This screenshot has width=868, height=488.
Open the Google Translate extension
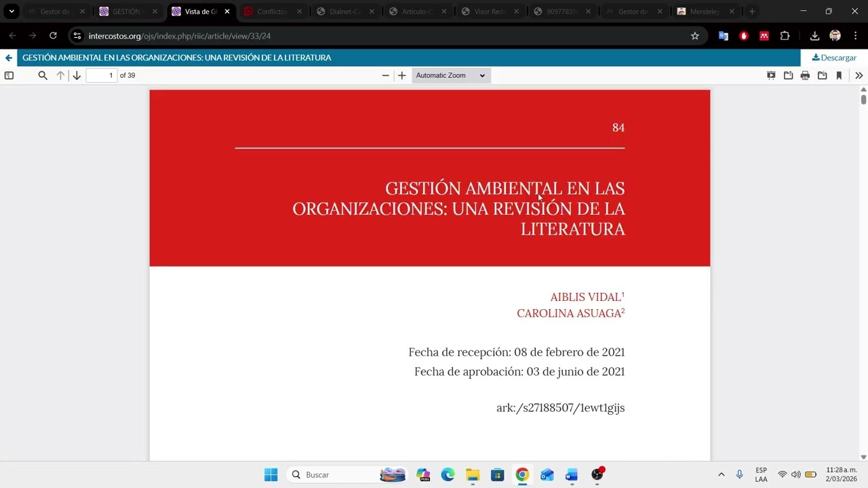click(x=724, y=36)
